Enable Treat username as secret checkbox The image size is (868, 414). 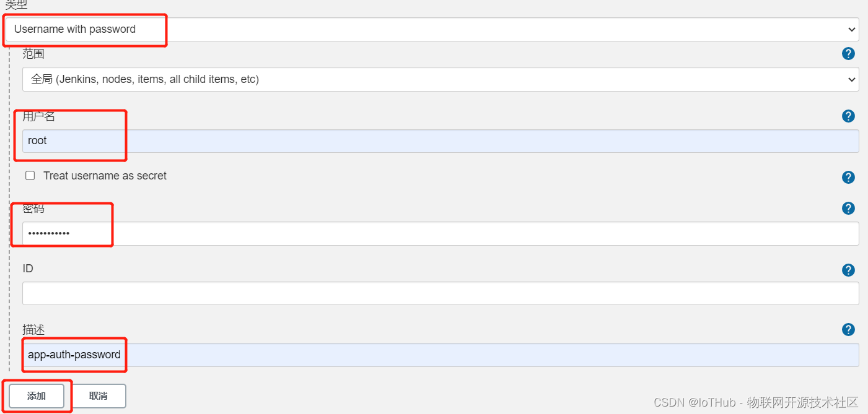click(30, 176)
